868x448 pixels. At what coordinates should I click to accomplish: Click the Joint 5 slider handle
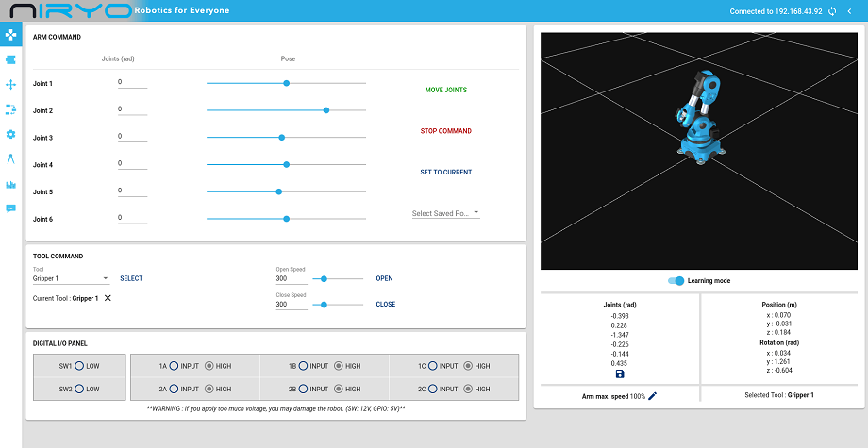pos(278,191)
